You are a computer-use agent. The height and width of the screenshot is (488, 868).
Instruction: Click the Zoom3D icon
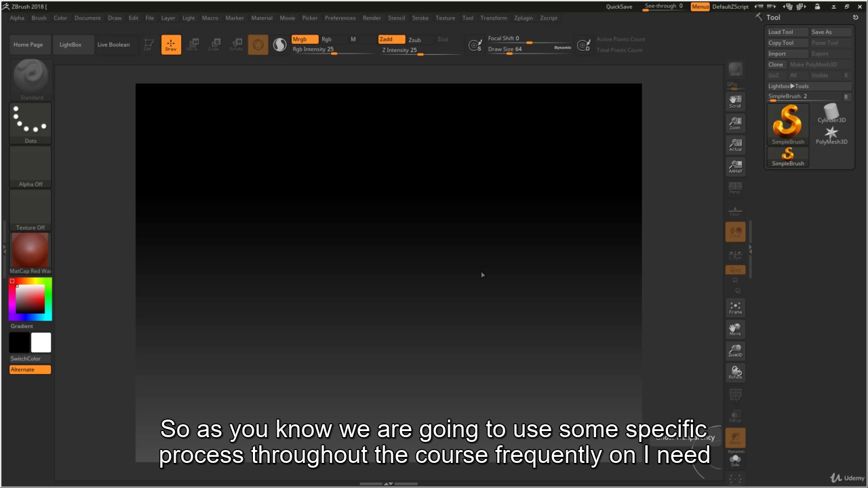pyautogui.click(x=735, y=351)
